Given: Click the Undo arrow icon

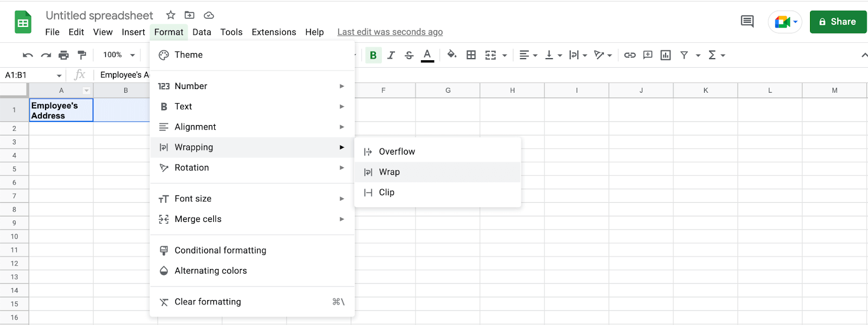Looking at the screenshot, I should pyautogui.click(x=28, y=55).
